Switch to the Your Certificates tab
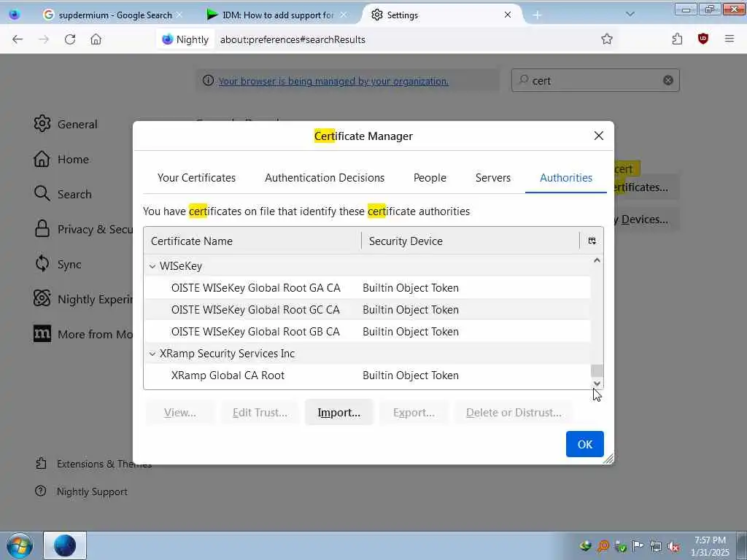Viewport: 747px width, 560px height. point(196,178)
